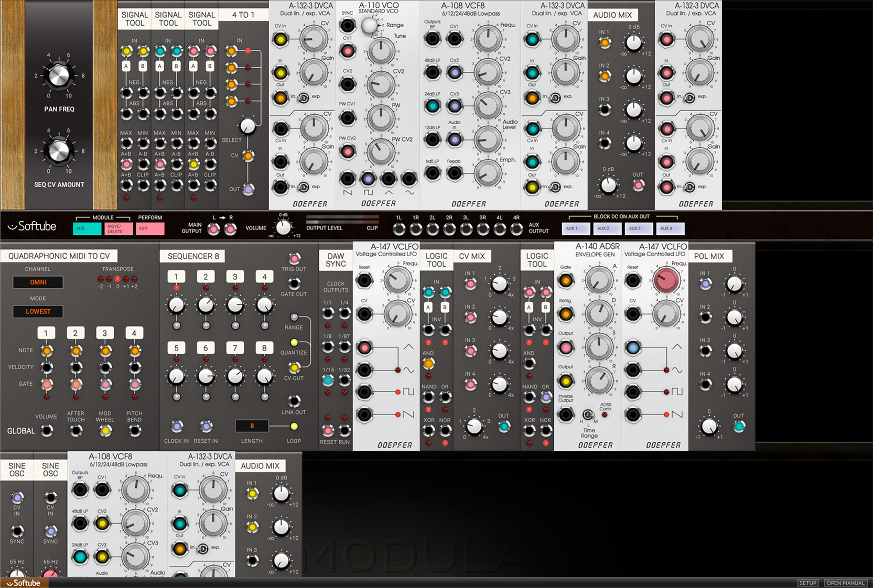This screenshot has height=588, width=873.
Task: Click POL MIX OUT jack
Action: (739, 427)
